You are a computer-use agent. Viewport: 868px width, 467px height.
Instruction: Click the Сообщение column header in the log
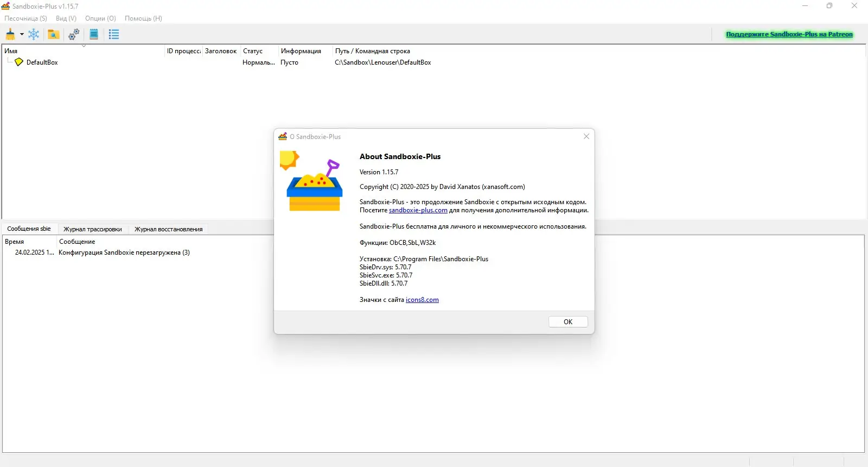pos(77,242)
